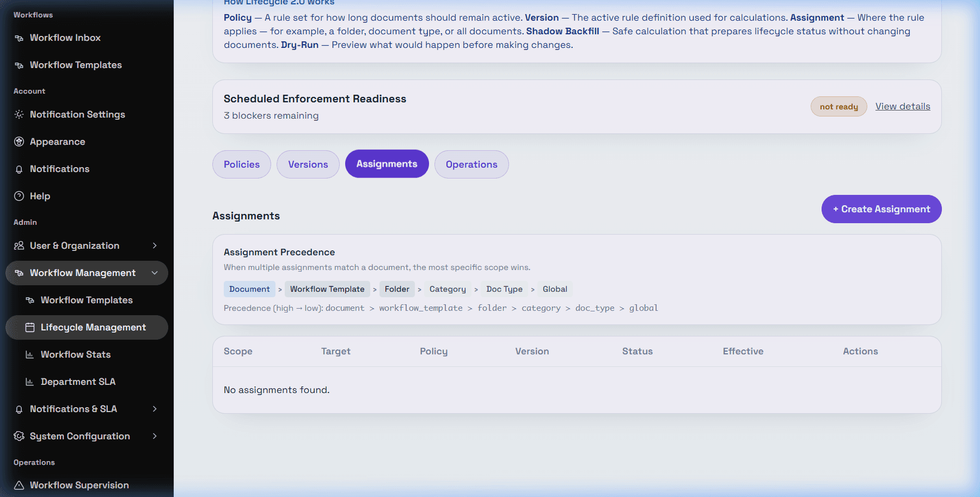Open the Appearance settings menu item
The height and width of the screenshot is (497, 980).
(x=87, y=142)
